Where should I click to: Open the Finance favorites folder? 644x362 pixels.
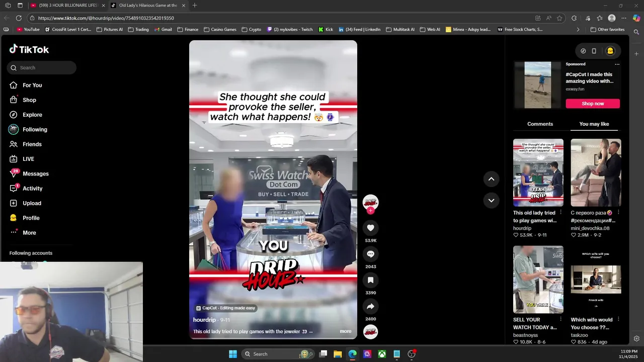click(188, 30)
